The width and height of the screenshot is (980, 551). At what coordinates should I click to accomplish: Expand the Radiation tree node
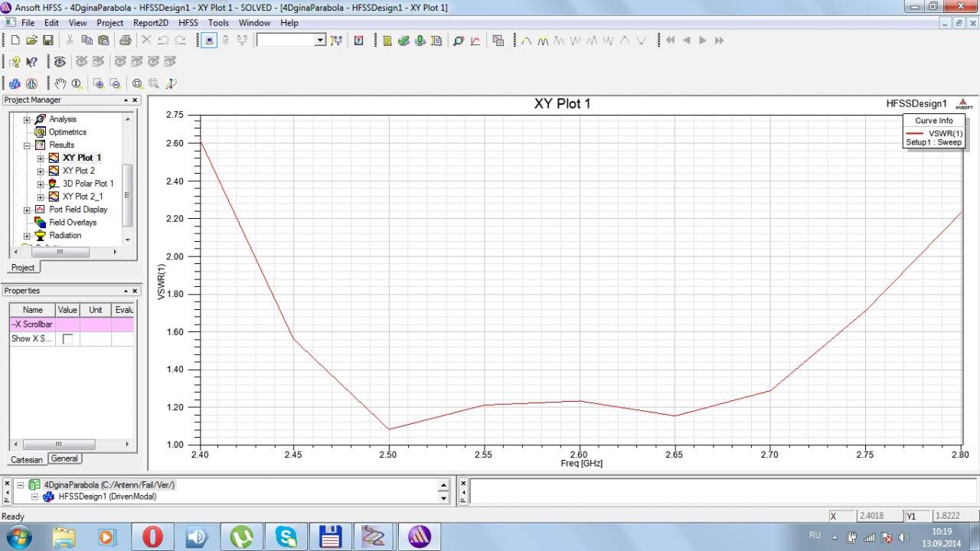27,236
